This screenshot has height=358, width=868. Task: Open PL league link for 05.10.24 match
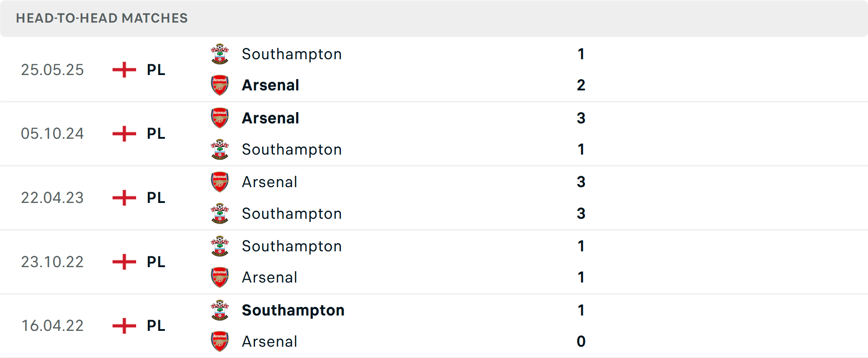156,134
